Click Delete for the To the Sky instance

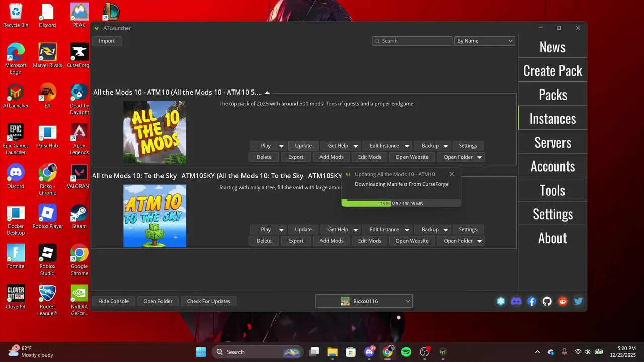pos(264,241)
